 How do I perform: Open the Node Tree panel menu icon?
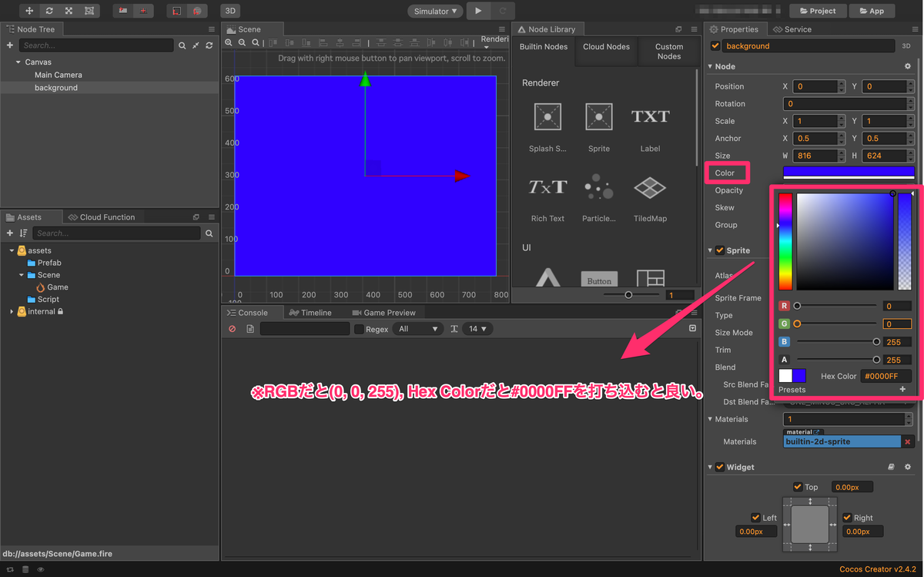tap(212, 29)
